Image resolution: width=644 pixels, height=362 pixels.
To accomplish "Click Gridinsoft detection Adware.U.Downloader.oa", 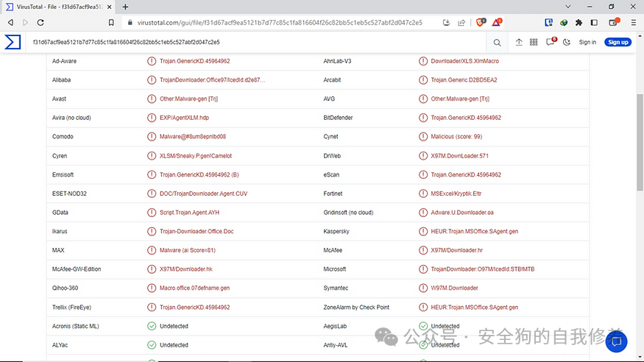I will click(x=462, y=213).
